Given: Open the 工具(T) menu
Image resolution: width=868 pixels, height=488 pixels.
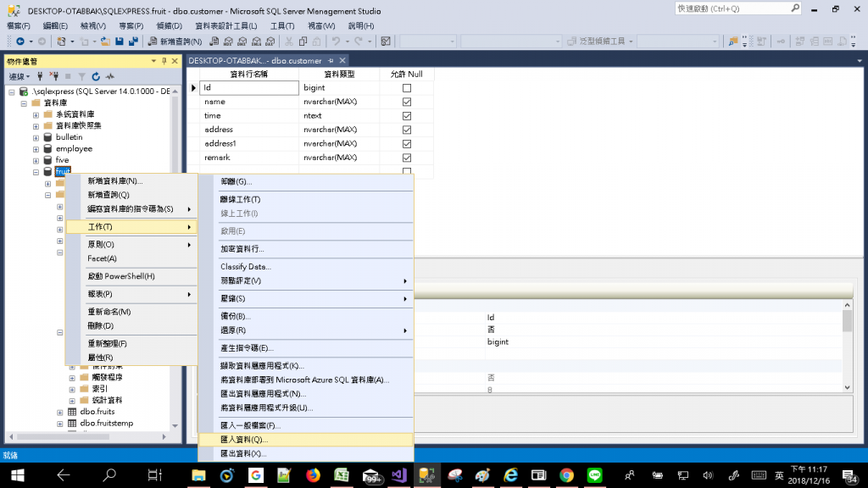Looking at the screenshot, I should [x=281, y=26].
